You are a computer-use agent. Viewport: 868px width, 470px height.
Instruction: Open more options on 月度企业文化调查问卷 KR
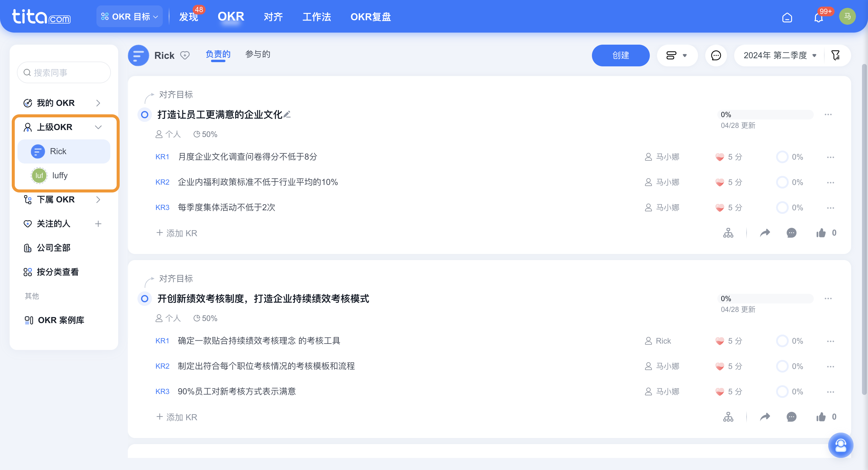tap(830, 157)
